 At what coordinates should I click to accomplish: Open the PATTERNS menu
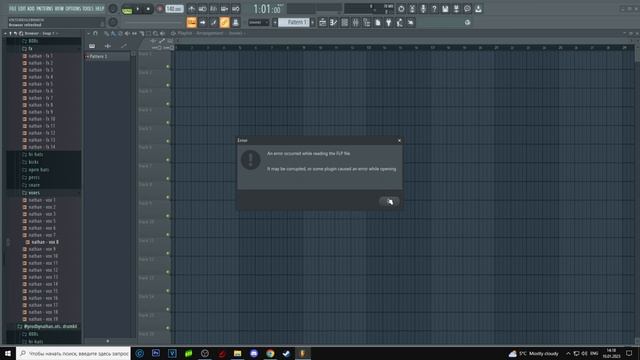tap(44, 9)
